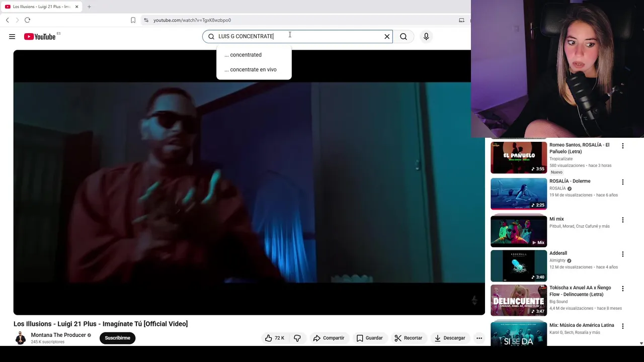644x362 pixels.
Task: Open the YouTube hamburger guide menu
Action: coord(12,36)
